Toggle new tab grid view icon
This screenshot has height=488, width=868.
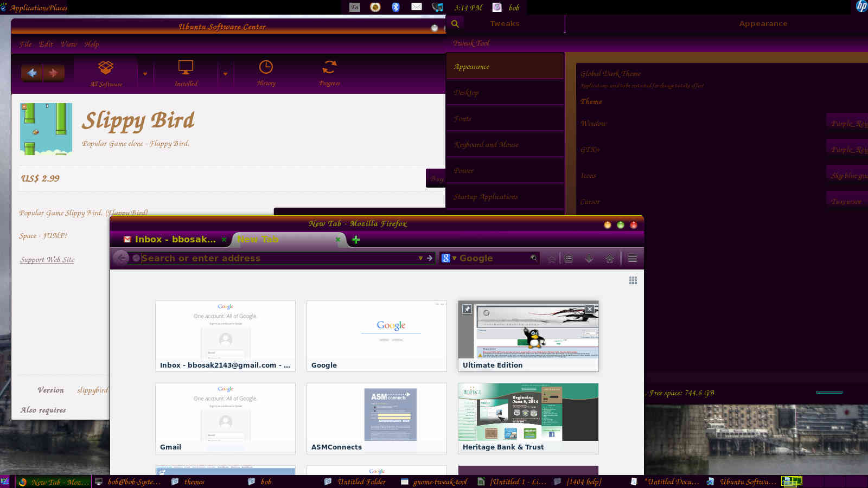tap(633, 280)
